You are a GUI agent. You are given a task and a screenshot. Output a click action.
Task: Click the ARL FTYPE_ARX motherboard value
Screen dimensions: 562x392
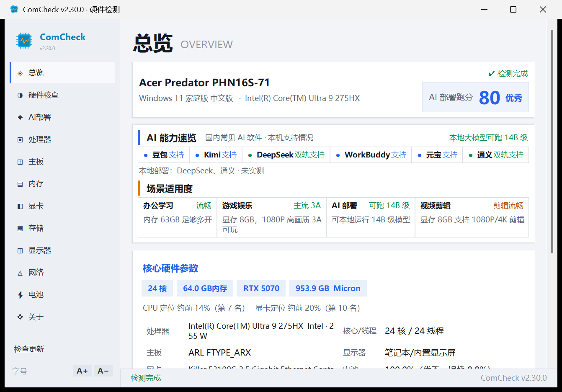click(x=220, y=353)
